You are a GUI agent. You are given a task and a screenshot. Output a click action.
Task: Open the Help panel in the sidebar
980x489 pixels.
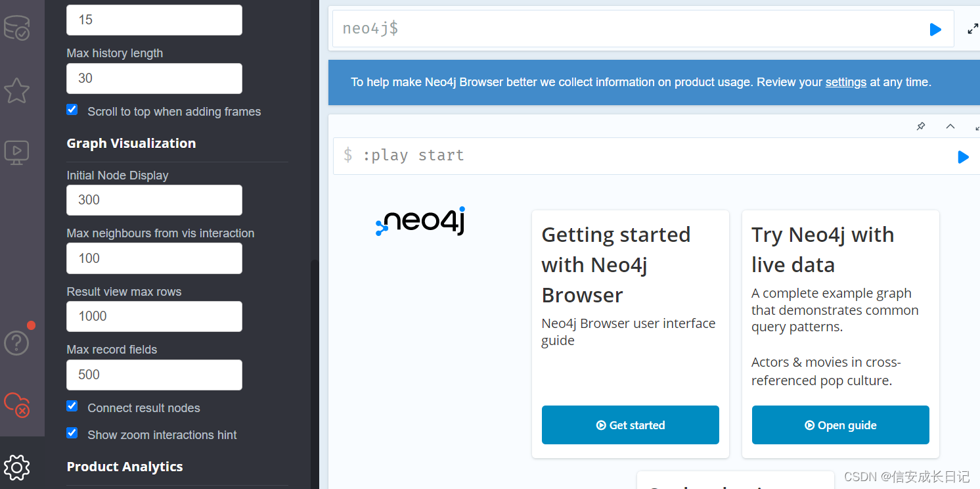pyautogui.click(x=16, y=342)
